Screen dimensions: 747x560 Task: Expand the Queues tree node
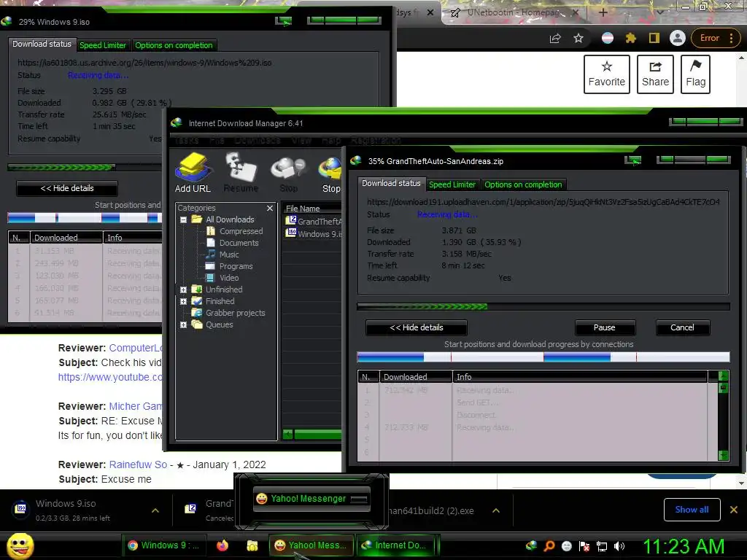pos(183,324)
